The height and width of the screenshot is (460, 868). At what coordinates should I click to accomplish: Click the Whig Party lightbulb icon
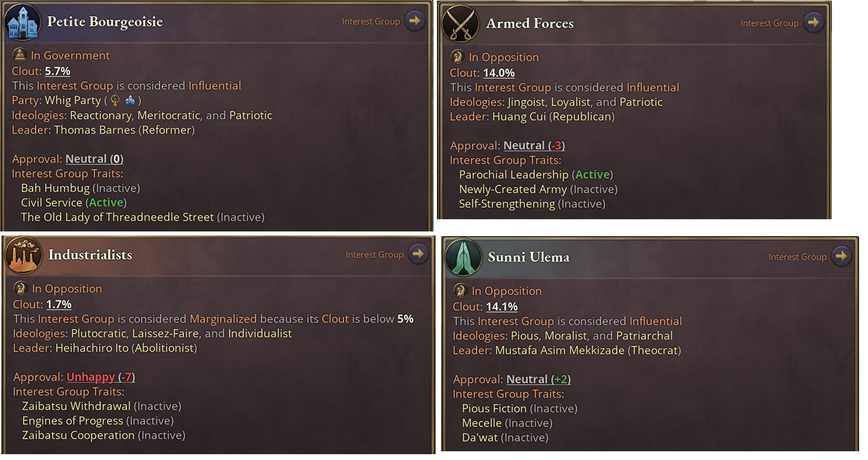coord(116,100)
